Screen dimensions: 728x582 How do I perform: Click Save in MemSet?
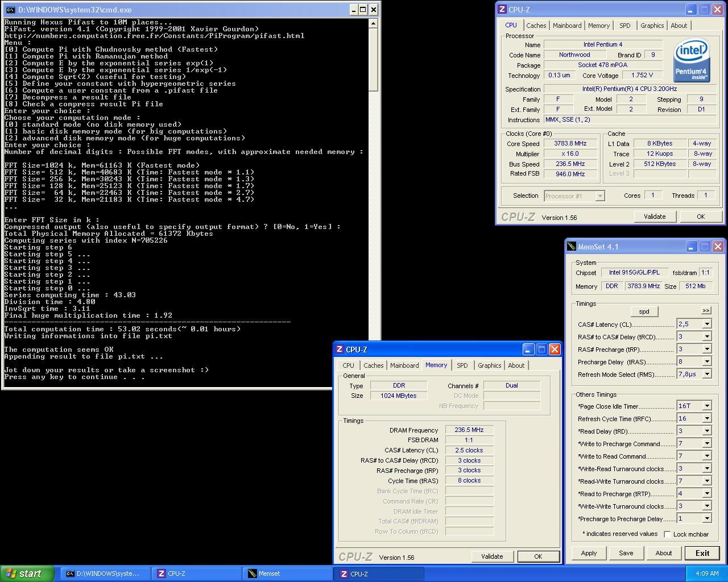click(626, 553)
